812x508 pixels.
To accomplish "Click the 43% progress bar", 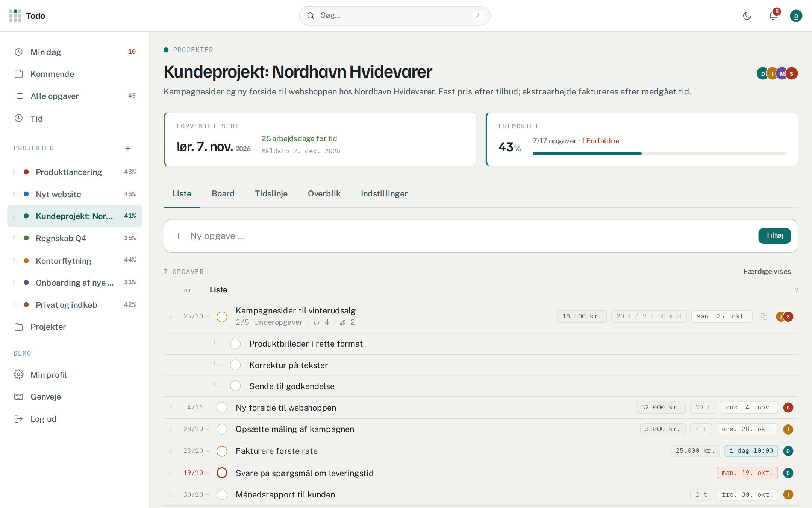I will click(x=660, y=154).
